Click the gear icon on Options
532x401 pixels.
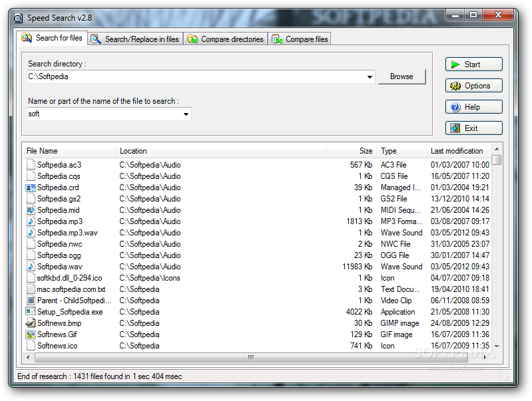[x=455, y=86]
